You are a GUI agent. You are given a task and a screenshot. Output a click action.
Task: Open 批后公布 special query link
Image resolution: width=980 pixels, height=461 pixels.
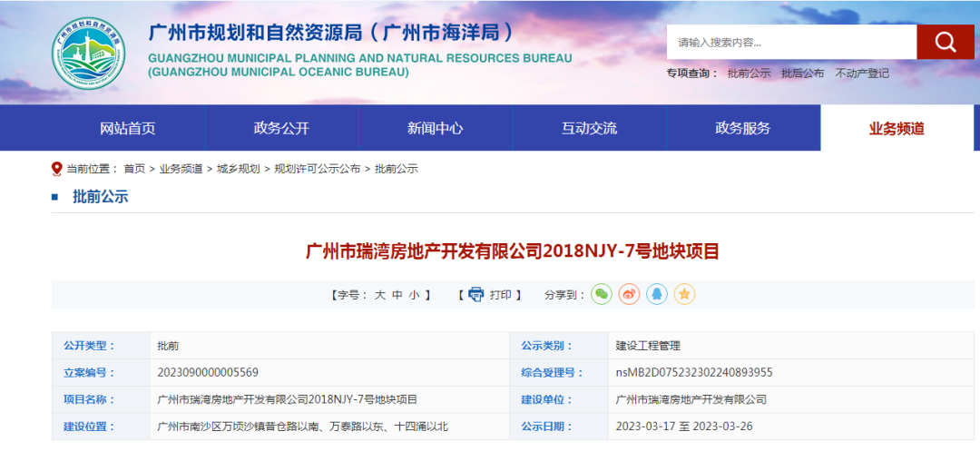[x=802, y=74]
